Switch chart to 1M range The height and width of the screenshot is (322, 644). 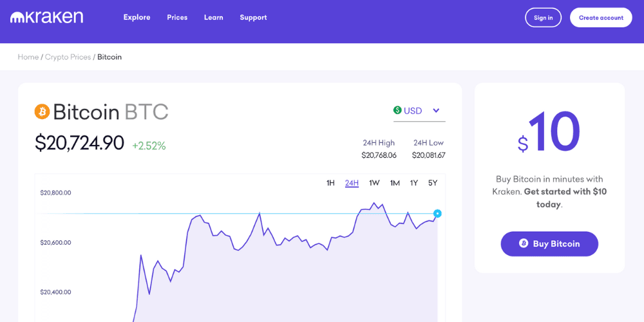coord(395,183)
